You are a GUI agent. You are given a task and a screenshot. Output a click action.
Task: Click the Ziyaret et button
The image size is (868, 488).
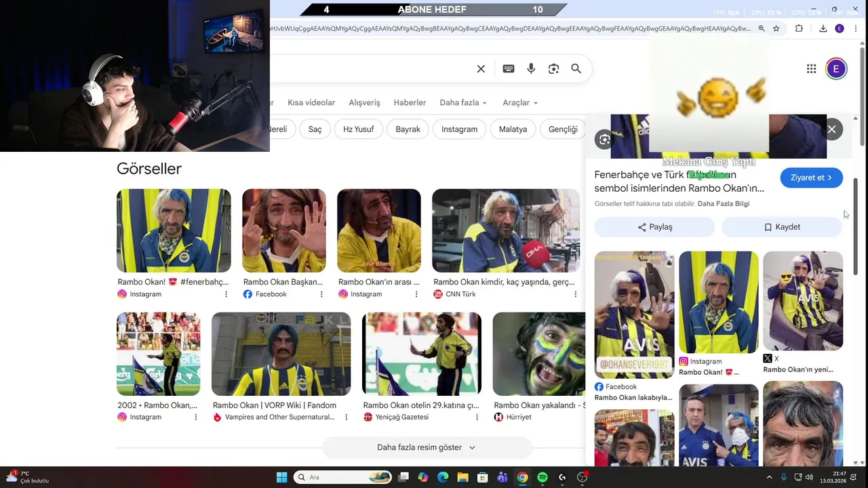tap(811, 178)
